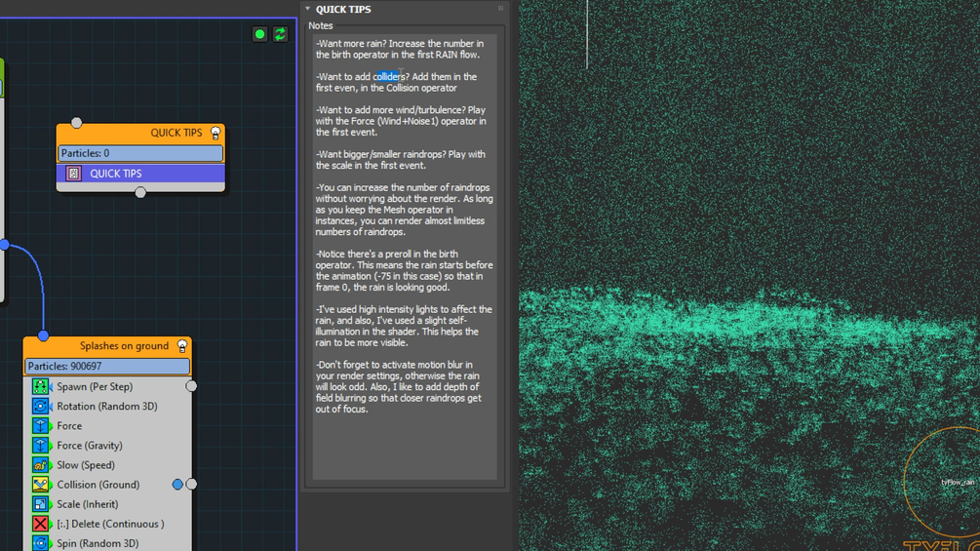This screenshot has width=980, height=551.
Task: Select the Scale (Inherit) operator row
Action: 107,504
